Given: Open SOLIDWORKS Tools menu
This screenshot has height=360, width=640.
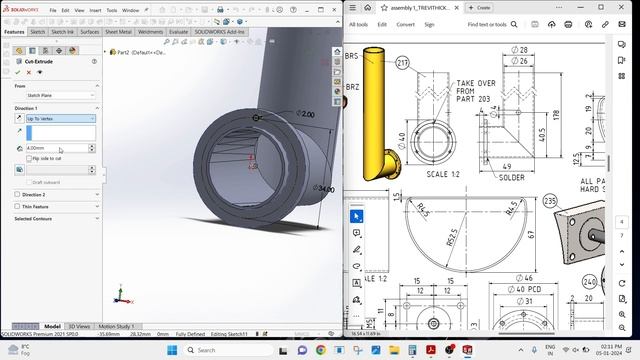Looking at the screenshot, I should point(112,10).
